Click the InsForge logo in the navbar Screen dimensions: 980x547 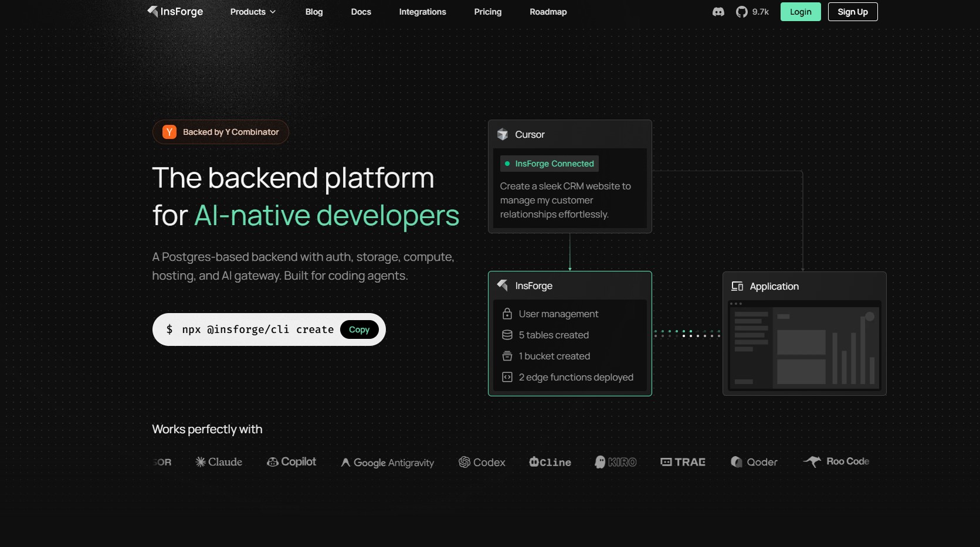point(175,12)
